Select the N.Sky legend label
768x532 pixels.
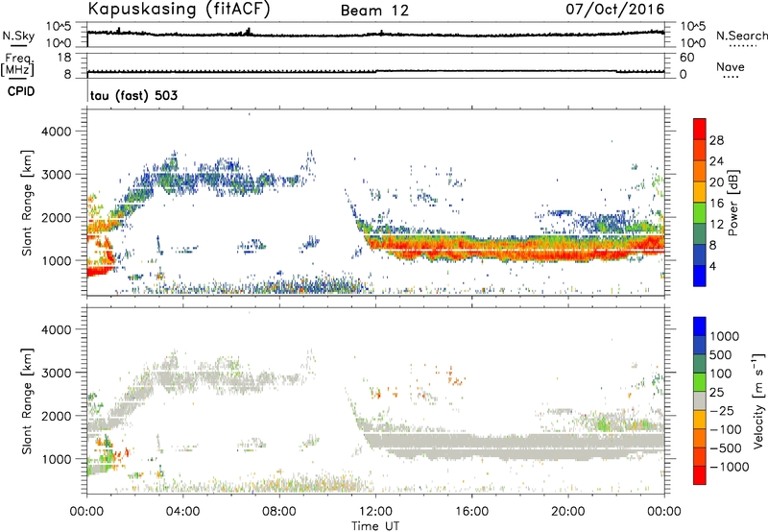(18, 36)
